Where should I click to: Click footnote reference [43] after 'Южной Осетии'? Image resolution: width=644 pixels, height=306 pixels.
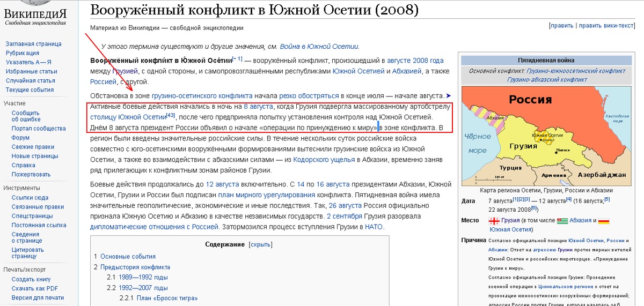click(171, 115)
